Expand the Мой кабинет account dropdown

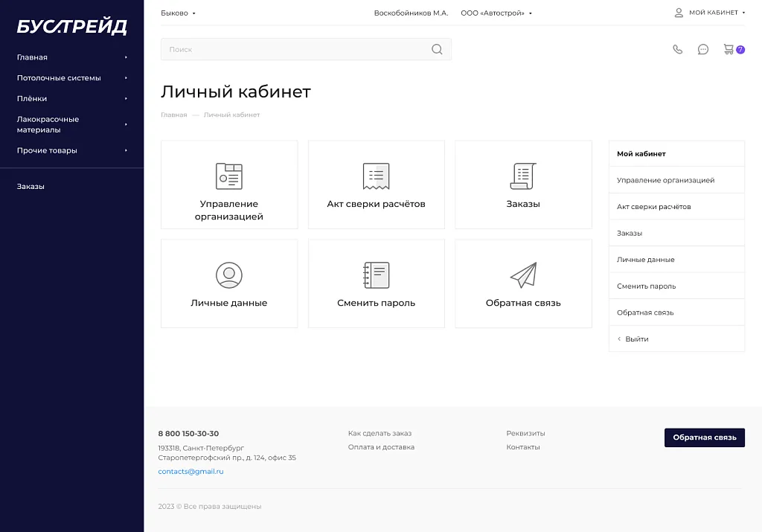710,13
